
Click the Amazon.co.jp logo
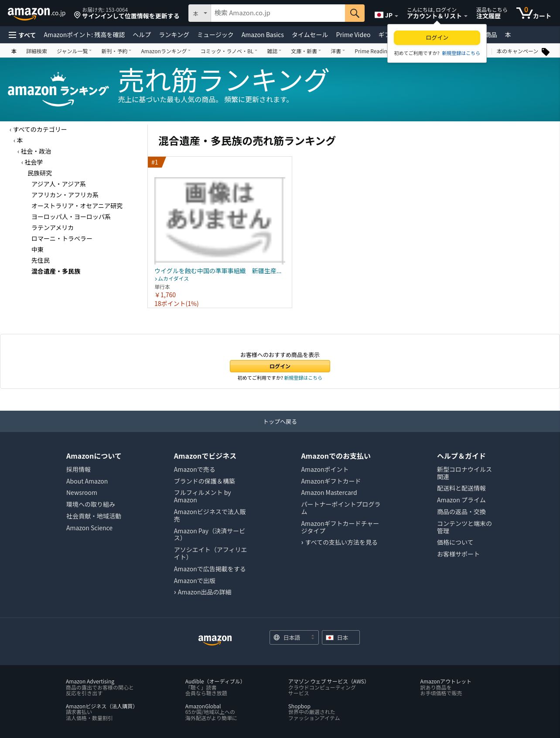click(37, 14)
